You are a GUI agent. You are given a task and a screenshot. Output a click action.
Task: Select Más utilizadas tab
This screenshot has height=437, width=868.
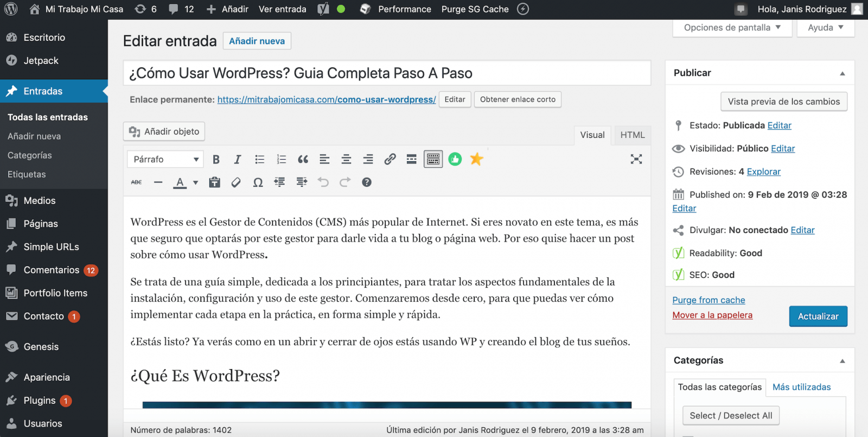[x=802, y=387]
